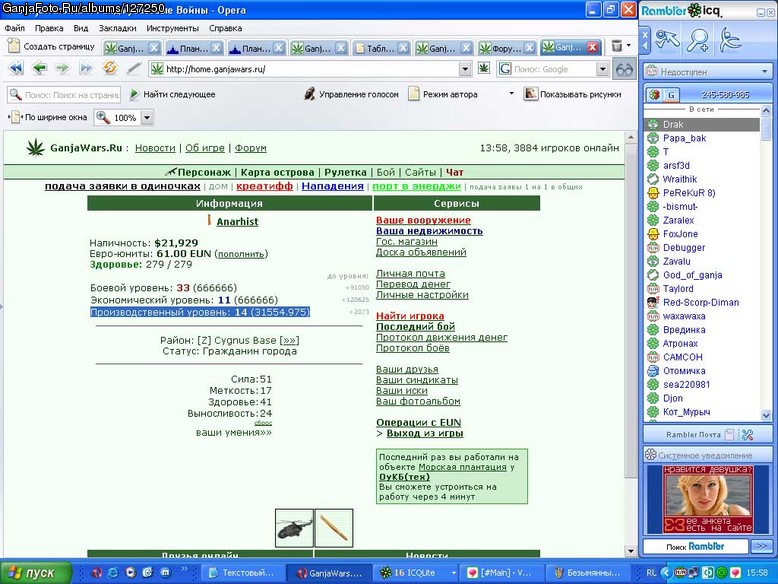778x584 pixels.
Task: Click the Режим автора author mode button
Action: tap(443, 94)
